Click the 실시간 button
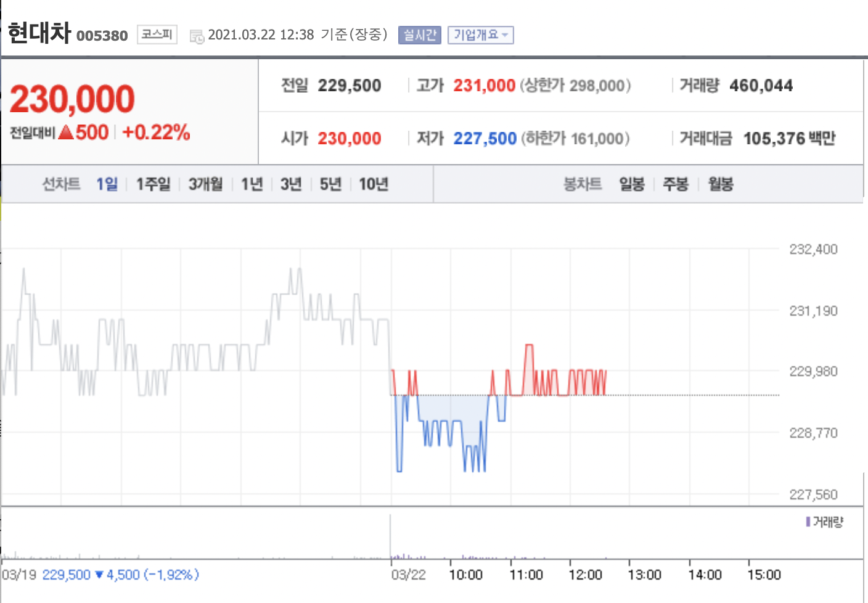Image resolution: width=868 pixels, height=603 pixels. coord(420,35)
